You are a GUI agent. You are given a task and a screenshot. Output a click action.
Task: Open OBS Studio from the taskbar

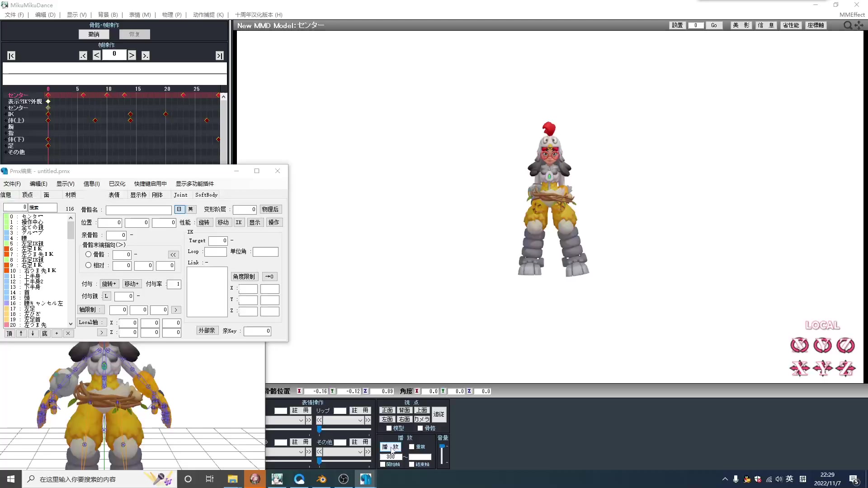tap(344, 479)
